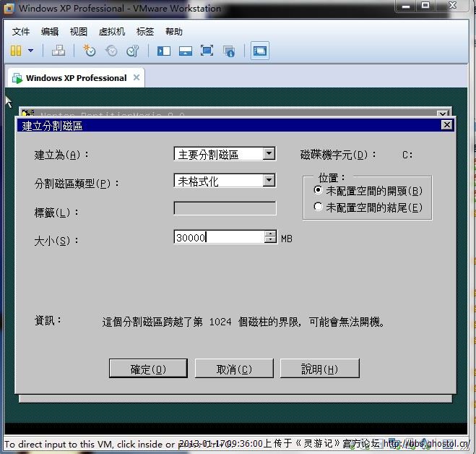Enter full screen mode icon
The image size is (476, 454).
click(207, 51)
